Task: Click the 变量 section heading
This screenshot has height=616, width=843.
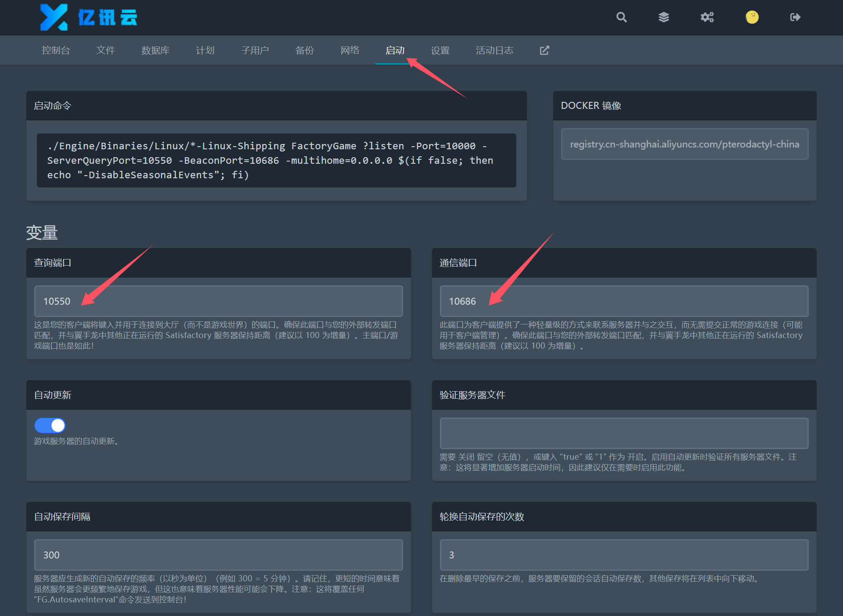Action: (x=42, y=232)
